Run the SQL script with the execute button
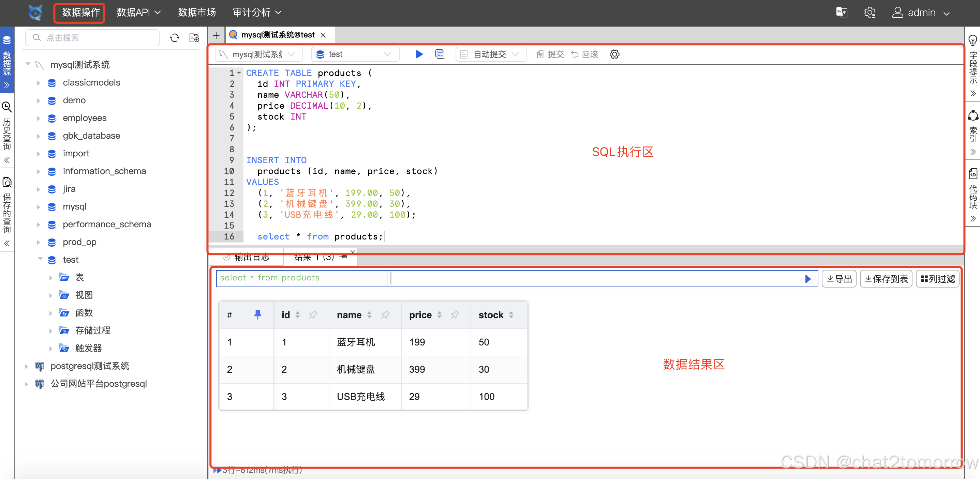The height and width of the screenshot is (479, 980). 419,54
